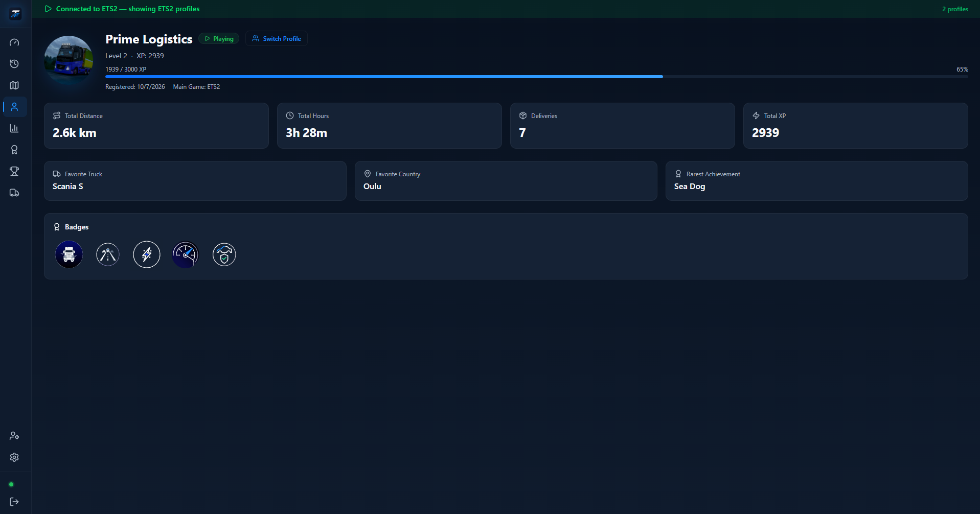
Task: Open the settings gear icon
Action: (x=14, y=457)
